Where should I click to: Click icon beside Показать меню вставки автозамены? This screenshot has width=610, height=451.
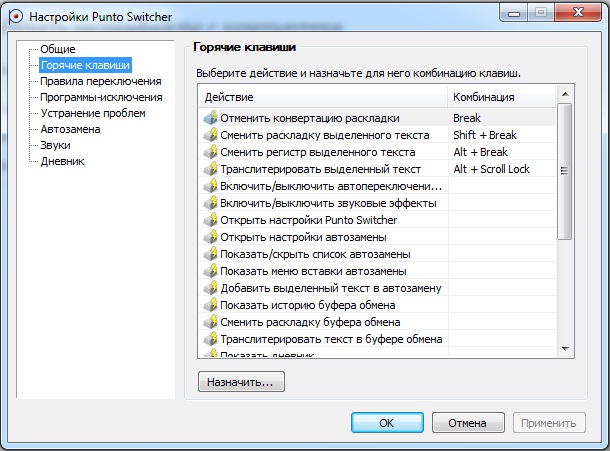(210, 271)
